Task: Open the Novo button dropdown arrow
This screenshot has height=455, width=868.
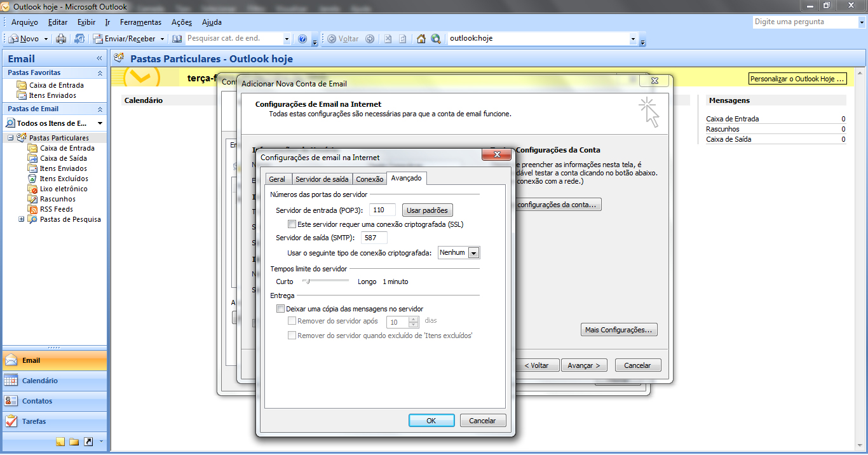Action: click(x=46, y=39)
